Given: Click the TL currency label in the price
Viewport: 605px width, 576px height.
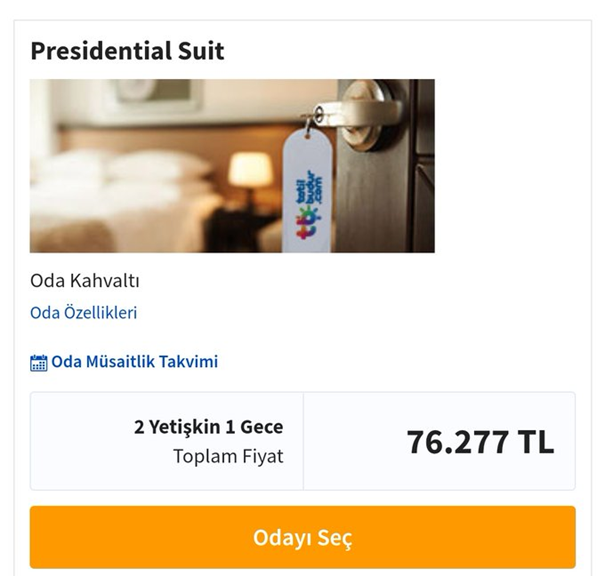Looking at the screenshot, I should [535, 441].
